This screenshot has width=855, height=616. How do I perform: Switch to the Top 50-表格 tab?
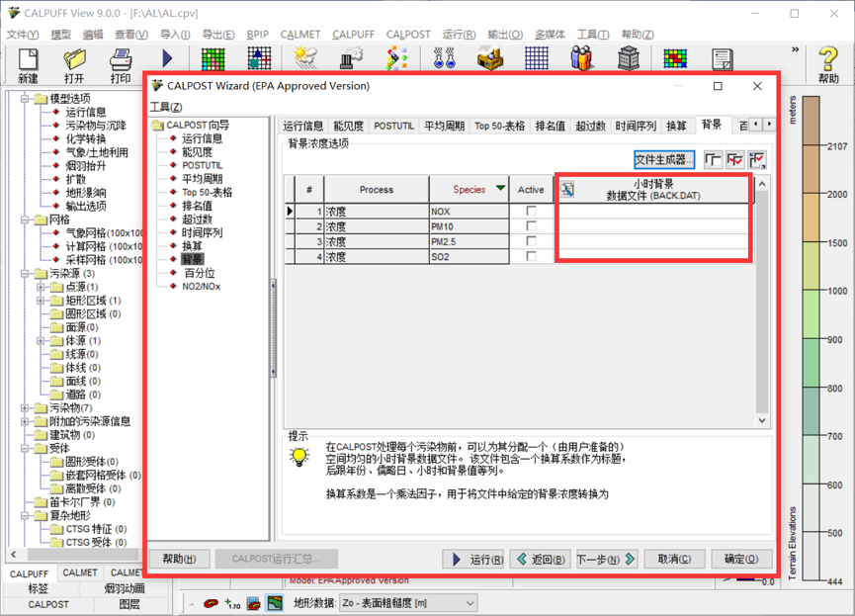499,126
